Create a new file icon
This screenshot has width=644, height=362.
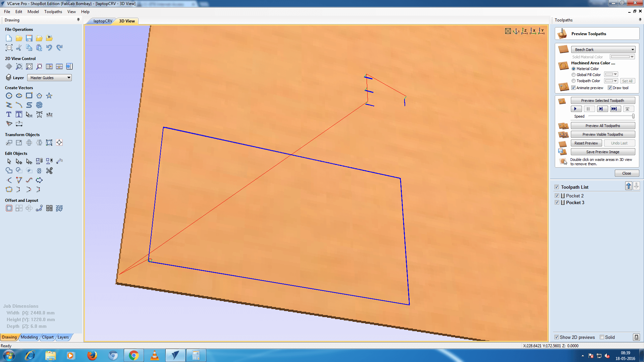(x=9, y=38)
